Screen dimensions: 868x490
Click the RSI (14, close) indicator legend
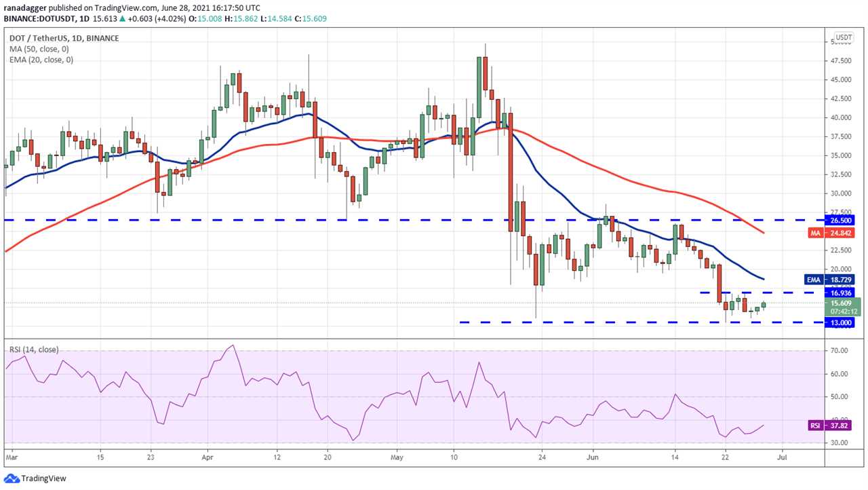click(34, 350)
